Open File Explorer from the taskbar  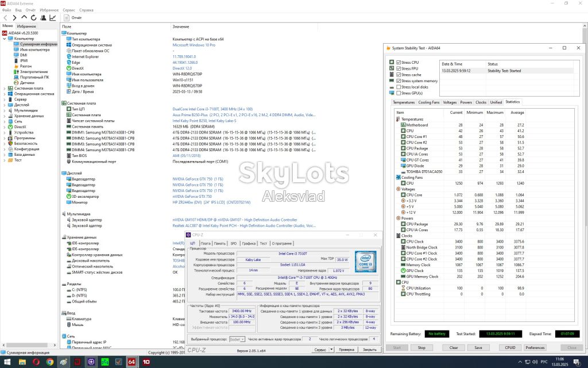point(22,362)
